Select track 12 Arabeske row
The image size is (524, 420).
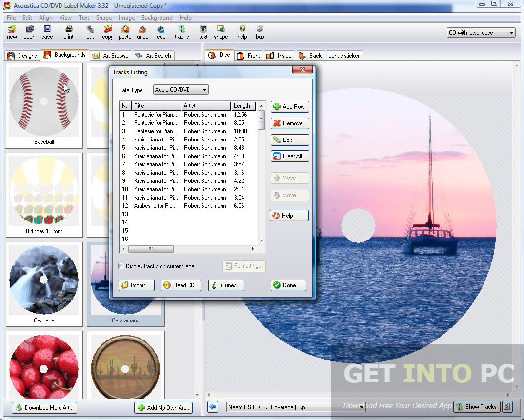[188, 206]
